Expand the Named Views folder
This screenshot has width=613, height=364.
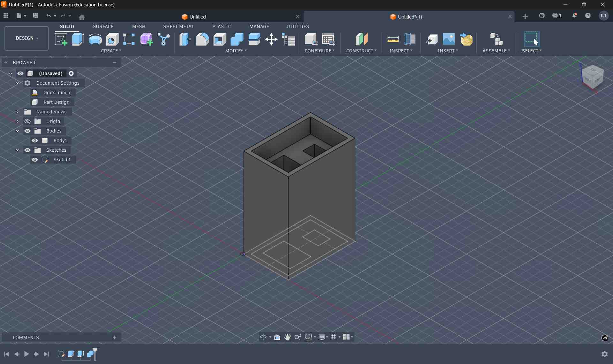tap(18, 112)
